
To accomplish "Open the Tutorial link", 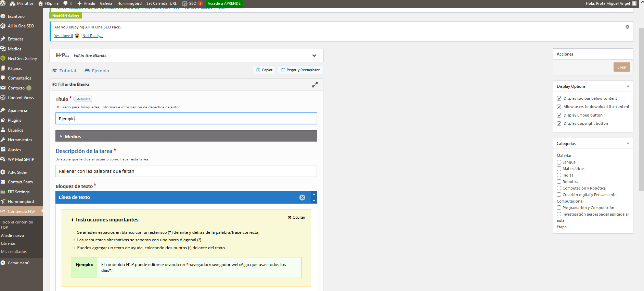I will [x=64, y=71].
